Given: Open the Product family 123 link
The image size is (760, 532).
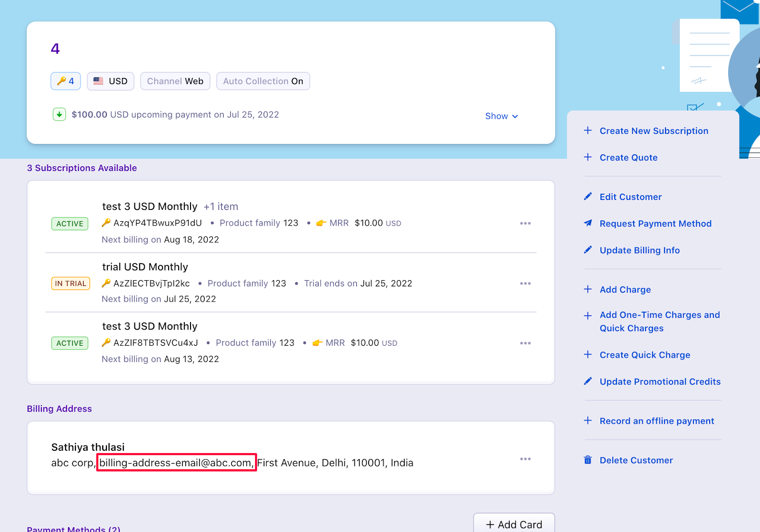Looking at the screenshot, I should pos(258,223).
